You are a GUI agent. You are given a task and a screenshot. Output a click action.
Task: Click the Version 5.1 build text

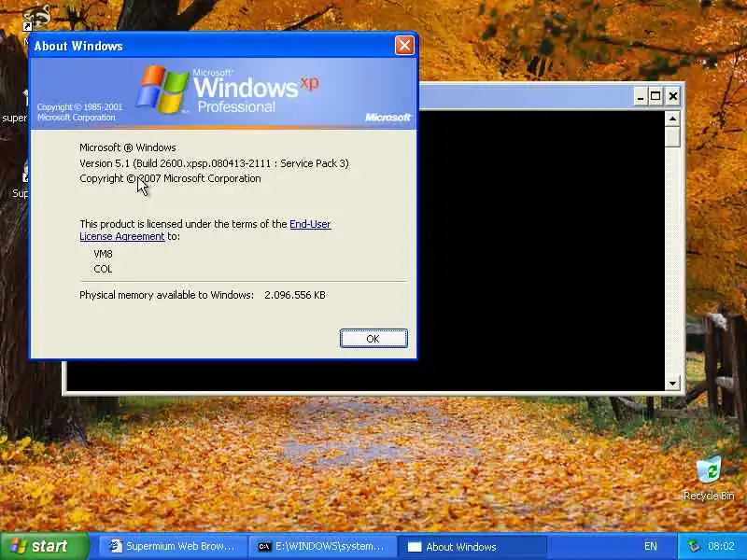point(214,163)
